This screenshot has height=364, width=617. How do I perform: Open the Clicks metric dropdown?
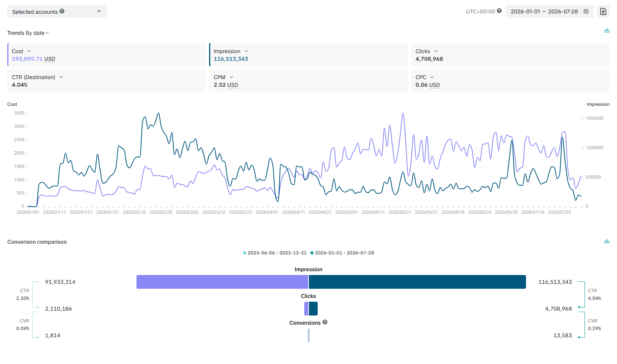pyautogui.click(x=436, y=51)
